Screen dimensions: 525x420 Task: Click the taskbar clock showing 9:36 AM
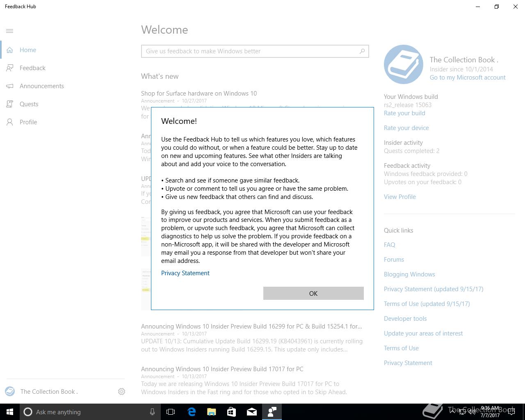490,412
